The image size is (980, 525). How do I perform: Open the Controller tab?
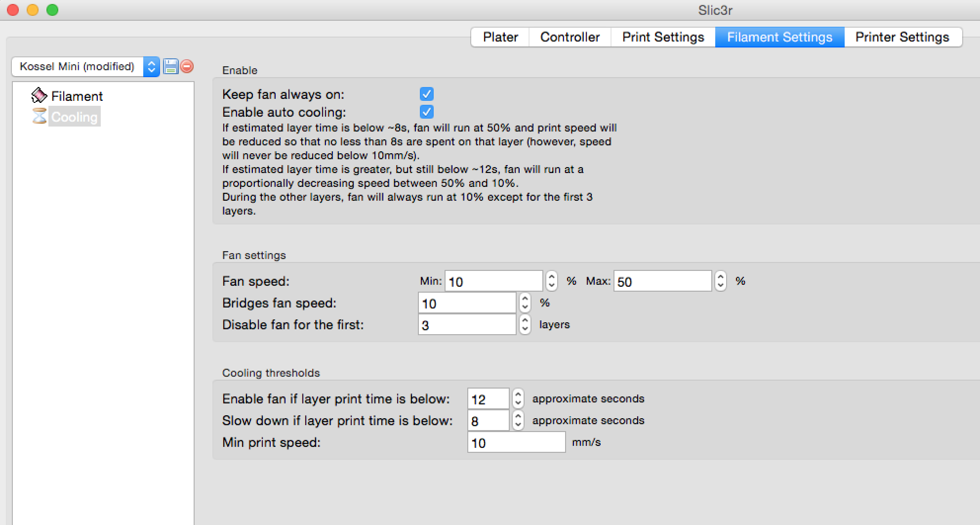tap(570, 37)
